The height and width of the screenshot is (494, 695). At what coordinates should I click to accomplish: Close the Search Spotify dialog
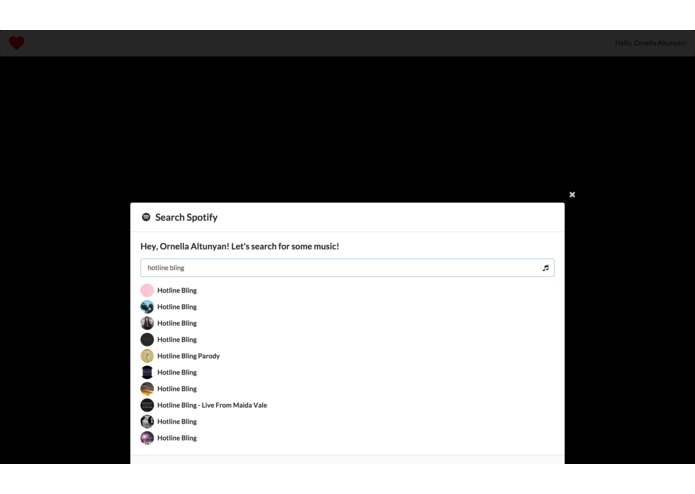click(572, 194)
